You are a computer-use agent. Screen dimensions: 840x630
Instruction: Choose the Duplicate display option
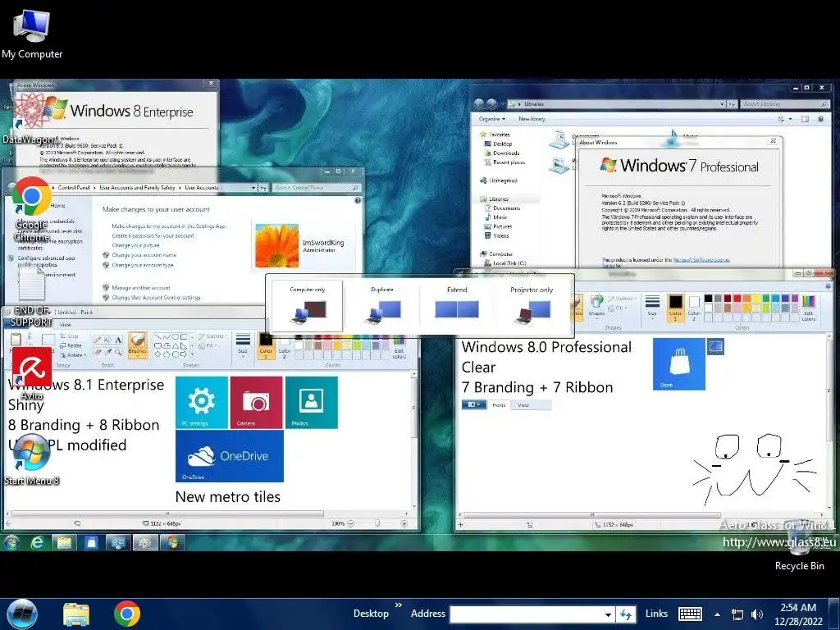(382, 306)
